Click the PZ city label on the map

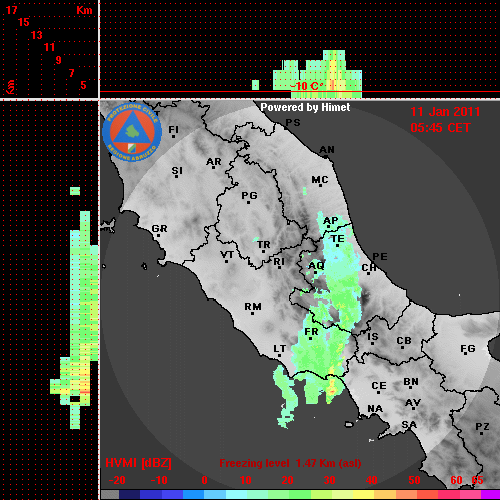482,426
